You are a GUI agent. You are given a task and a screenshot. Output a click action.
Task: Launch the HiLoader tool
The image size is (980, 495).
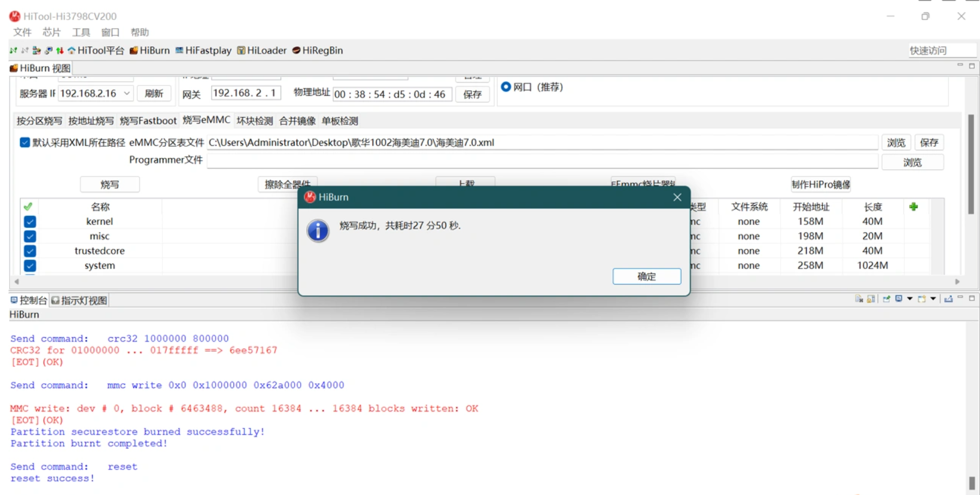click(262, 51)
